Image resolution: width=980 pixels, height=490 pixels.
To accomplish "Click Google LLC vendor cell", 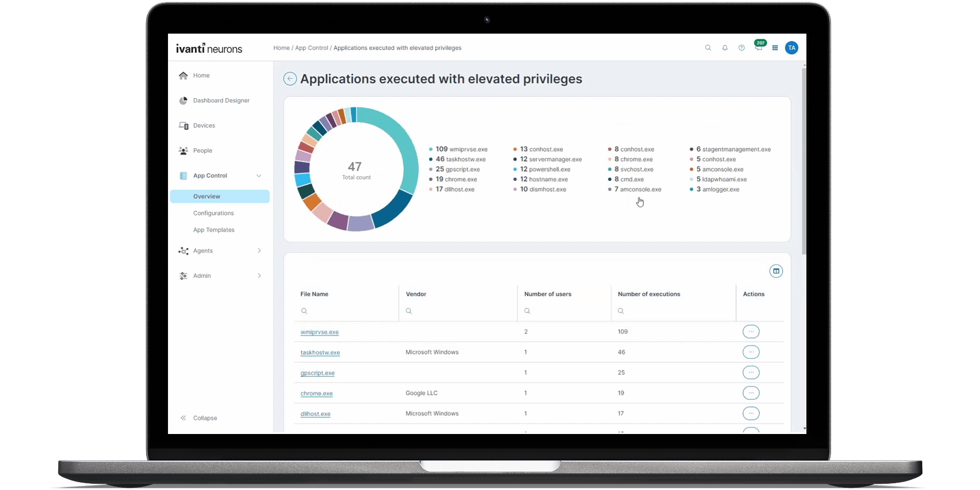I will point(422,393).
